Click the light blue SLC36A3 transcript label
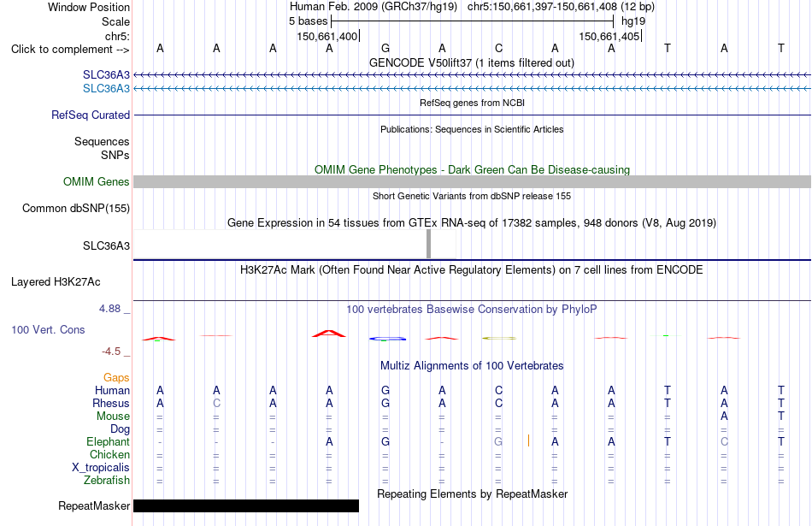The height and width of the screenshot is (526, 812). click(x=106, y=89)
